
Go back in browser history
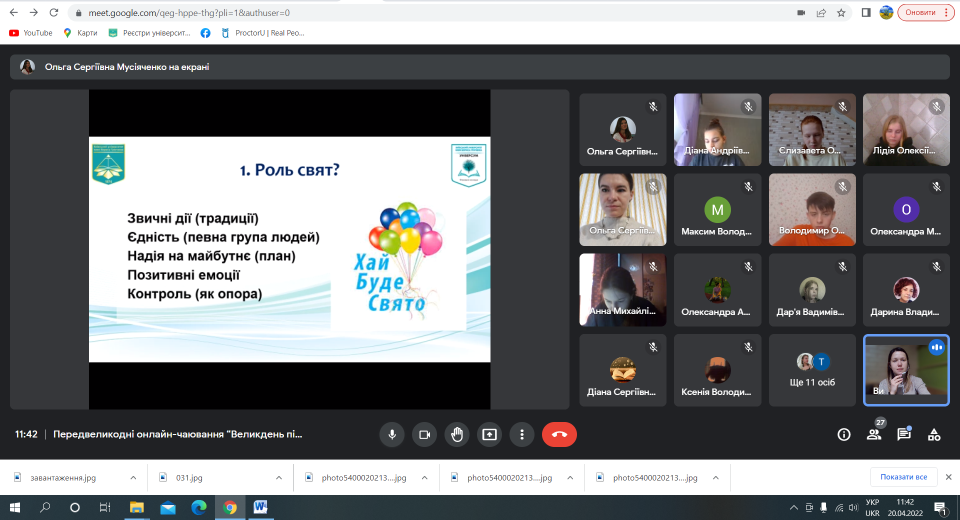tap(13, 12)
